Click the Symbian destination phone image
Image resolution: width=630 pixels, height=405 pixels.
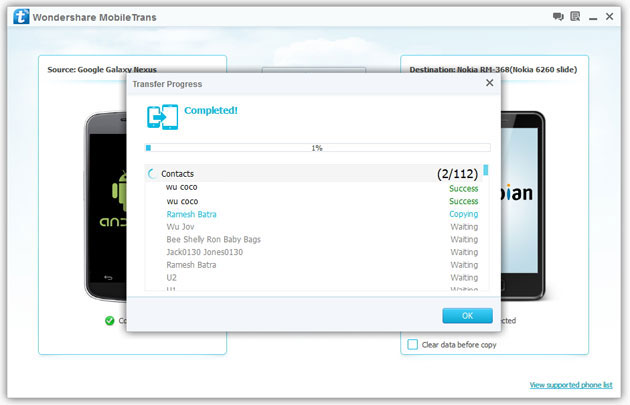pyautogui.click(x=523, y=206)
